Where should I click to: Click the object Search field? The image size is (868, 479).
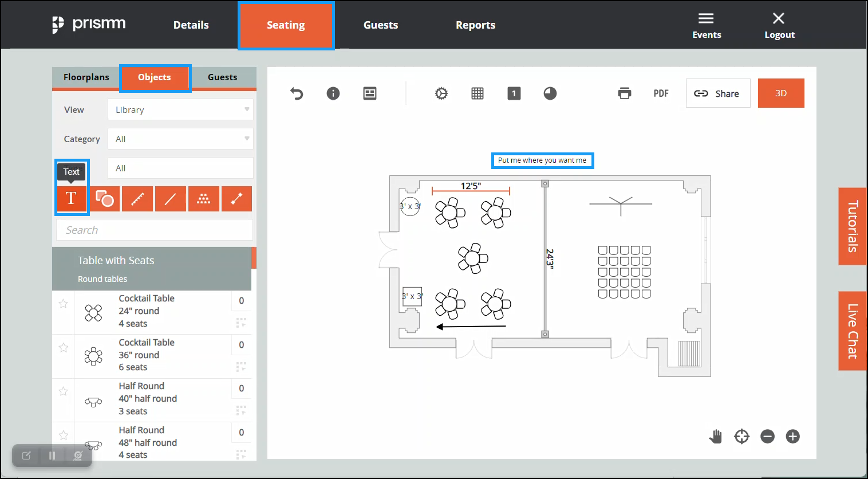pyautogui.click(x=155, y=230)
